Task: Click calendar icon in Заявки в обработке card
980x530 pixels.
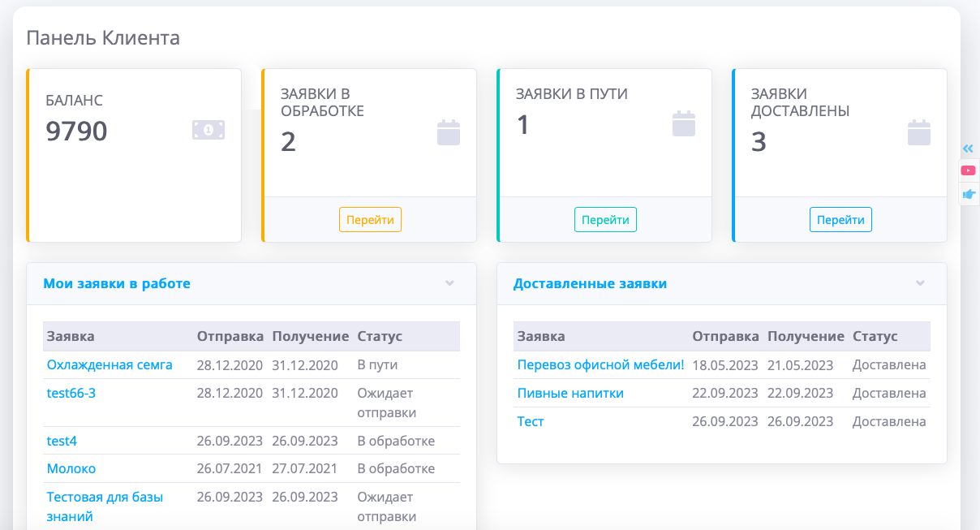Action: click(x=449, y=132)
